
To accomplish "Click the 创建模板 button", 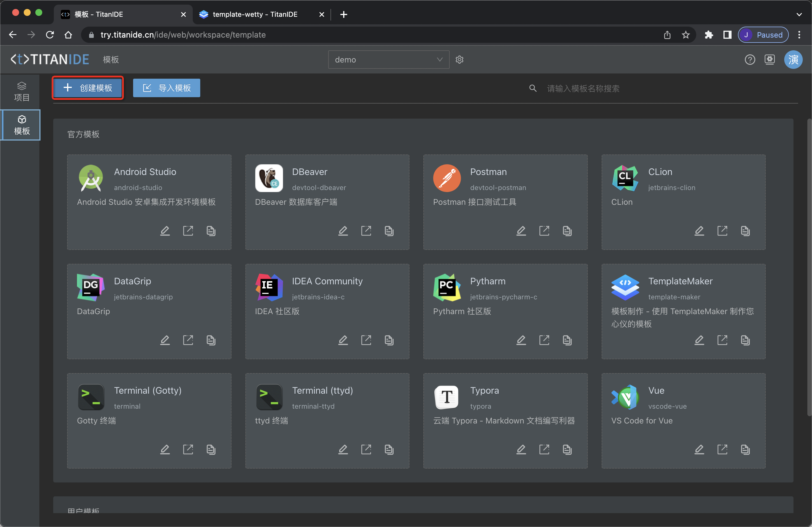I will click(x=88, y=88).
